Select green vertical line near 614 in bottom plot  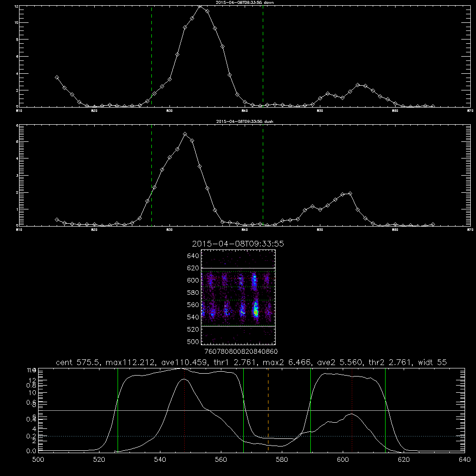[385, 409]
